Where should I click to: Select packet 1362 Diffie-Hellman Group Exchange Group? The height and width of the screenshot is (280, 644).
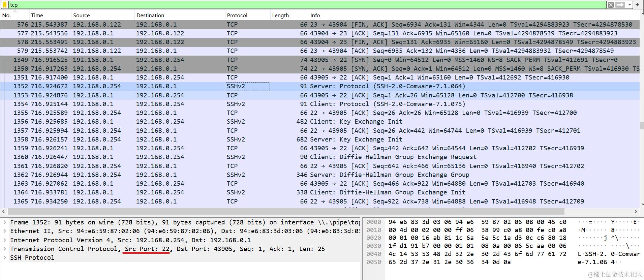coord(320,175)
